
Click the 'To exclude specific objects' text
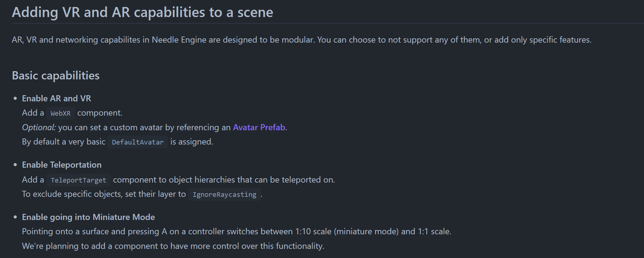click(103, 194)
